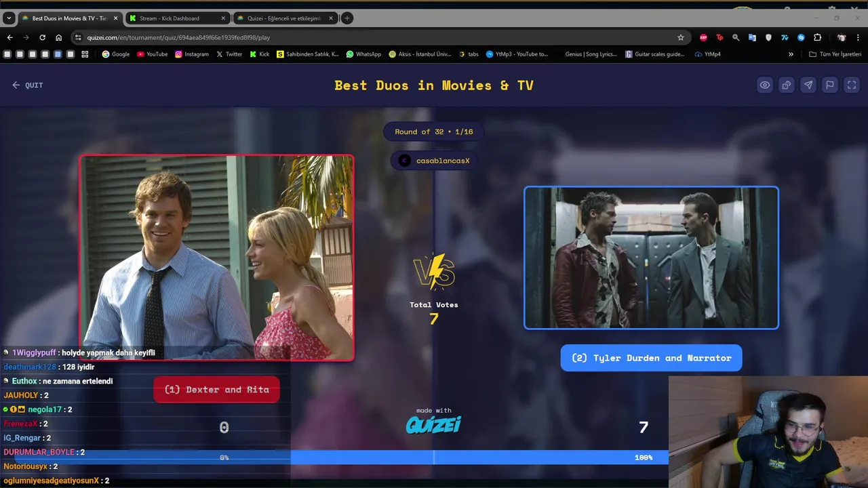This screenshot has width=868, height=488.
Task: Open the apps grid bookmark icon
Action: click(x=85, y=54)
